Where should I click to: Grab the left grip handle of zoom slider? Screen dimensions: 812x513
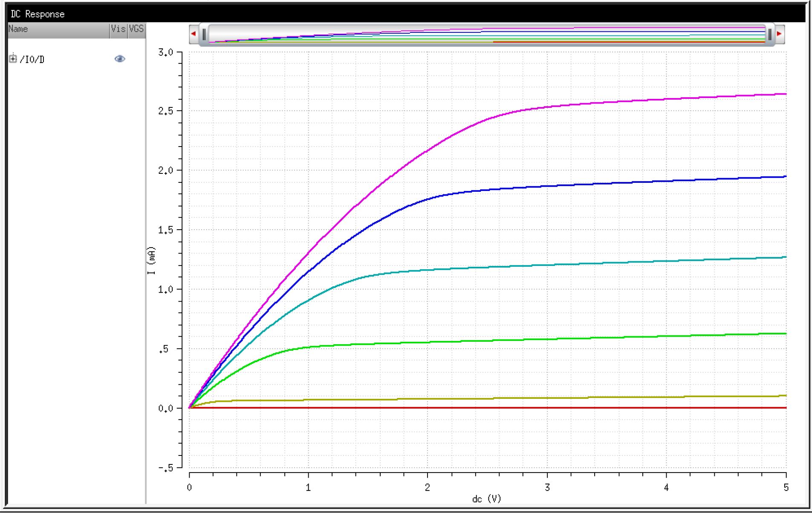[x=204, y=34]
